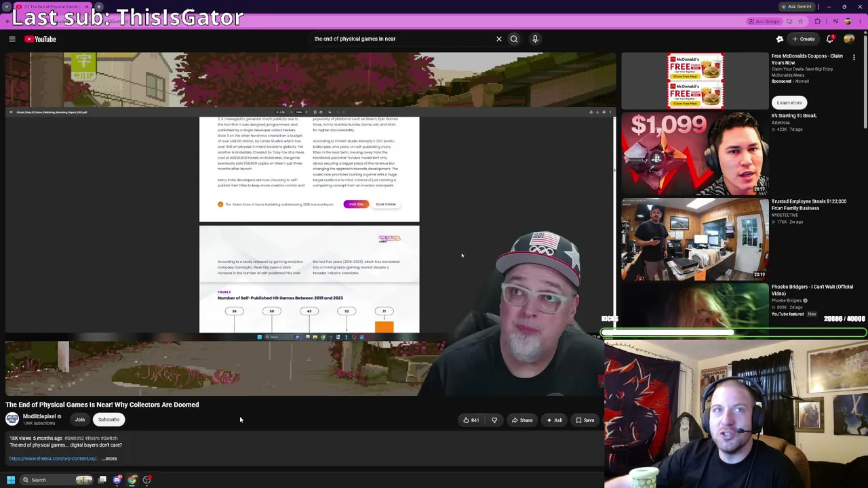Viewport: 868px width, 488px height.
Task: Open Phoebe Bridgers I Can't Wait title
Action: pyautogui.click(x=812, y=290)
